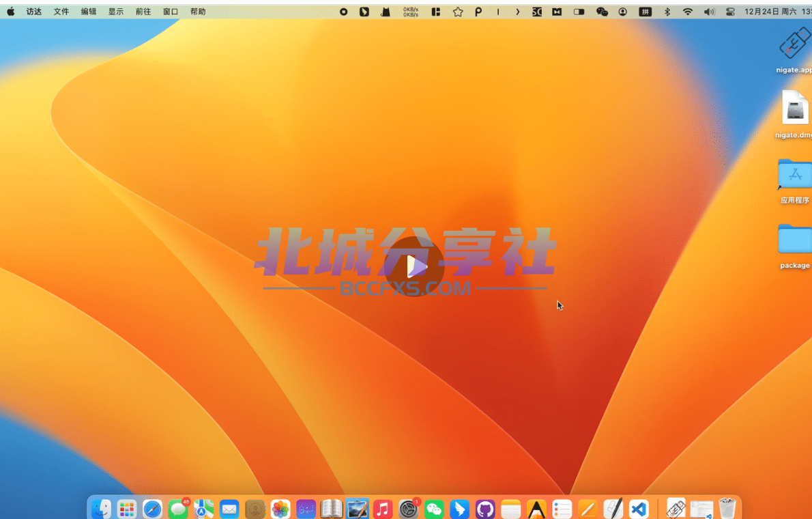This screenshot has height=519, width=812.
Task: Open Visual Studio Code from the Dock
Action: click(639, 509)
